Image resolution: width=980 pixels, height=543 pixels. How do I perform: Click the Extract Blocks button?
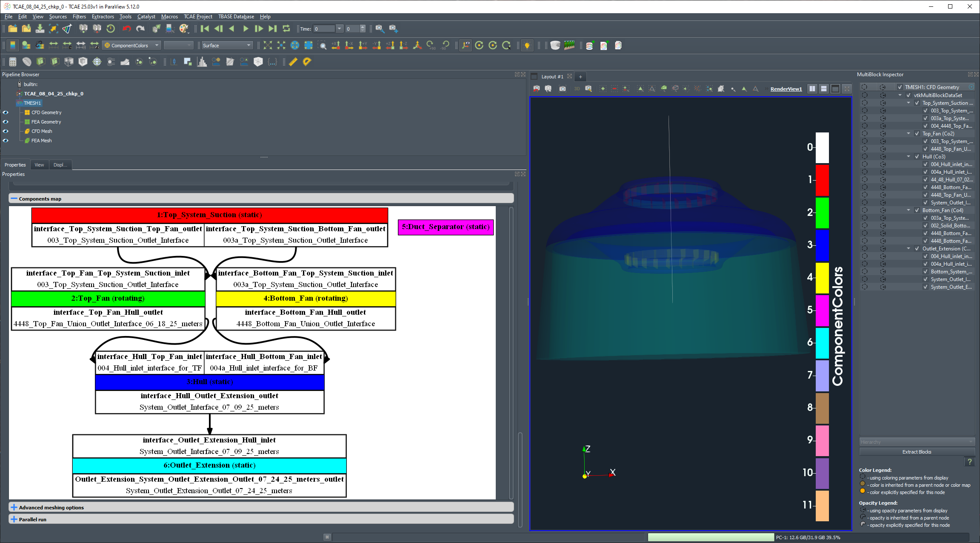click(x=917, y=452)
